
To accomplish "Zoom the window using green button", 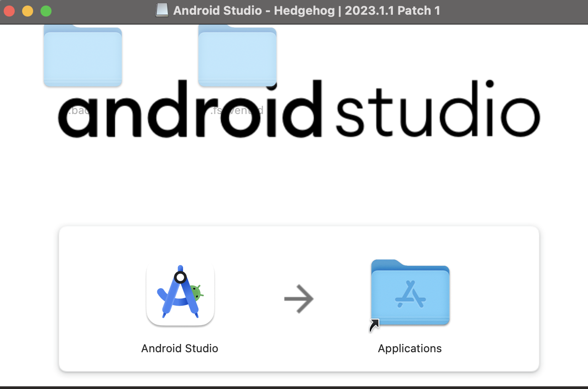I will click(x=46, y=11).
